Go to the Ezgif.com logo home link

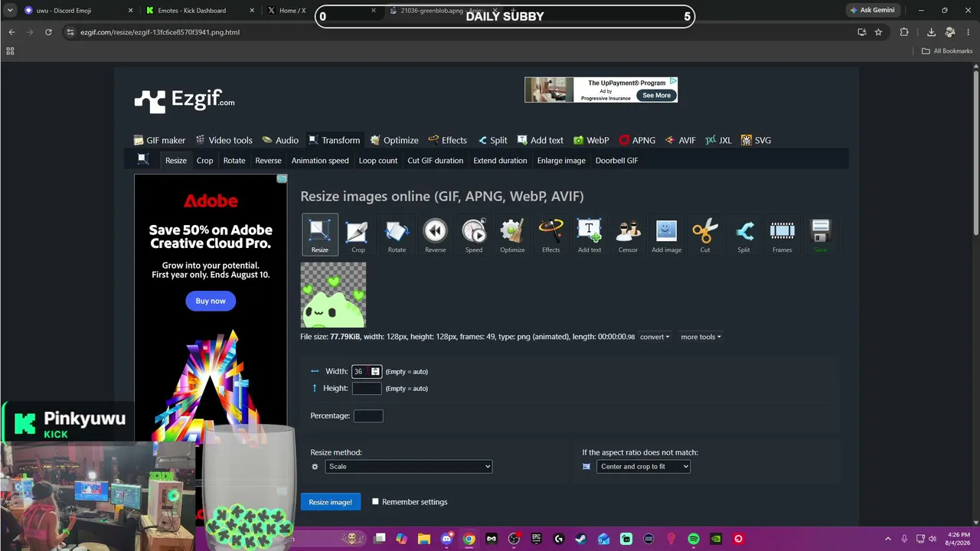(x=185, y=100)
